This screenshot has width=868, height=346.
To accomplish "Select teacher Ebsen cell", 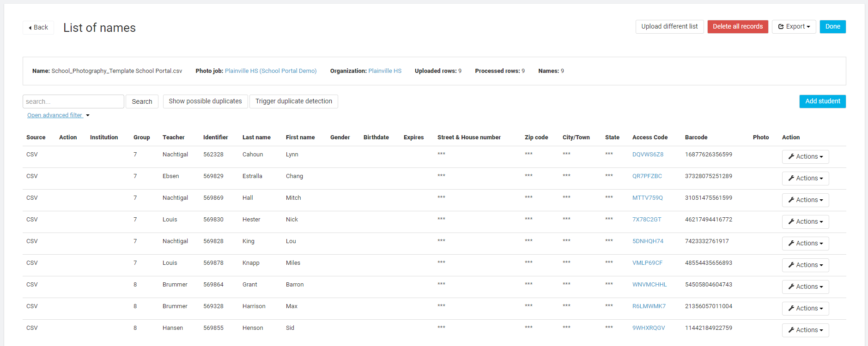I will 170,176.
